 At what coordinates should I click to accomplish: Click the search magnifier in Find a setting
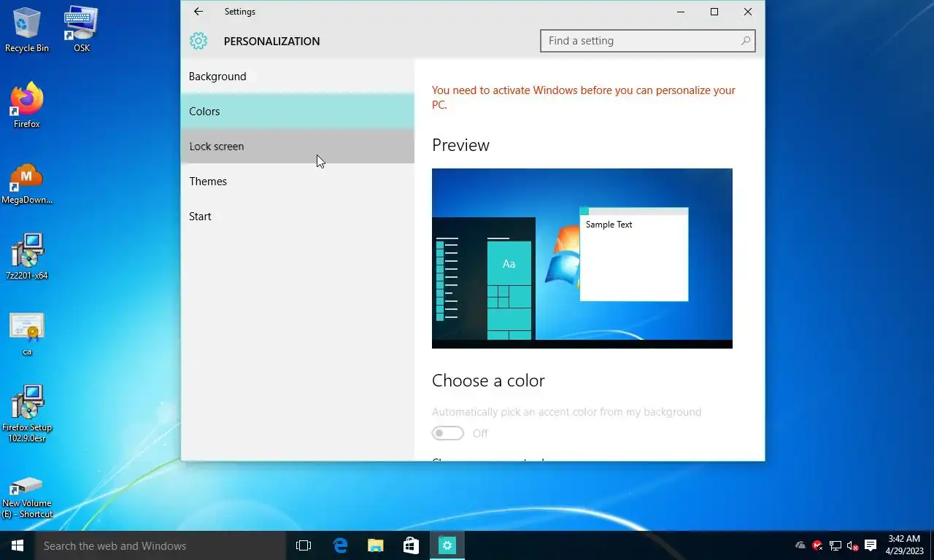coord(745,41)
